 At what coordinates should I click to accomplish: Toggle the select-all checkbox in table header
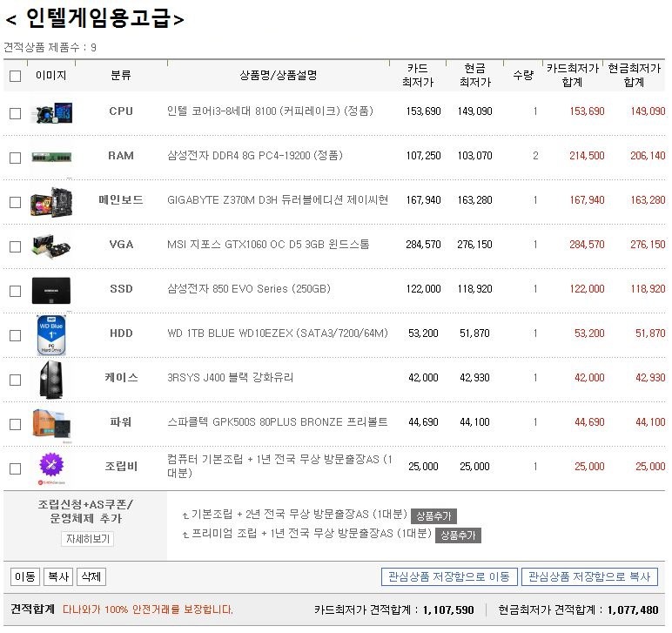point(15,77)
